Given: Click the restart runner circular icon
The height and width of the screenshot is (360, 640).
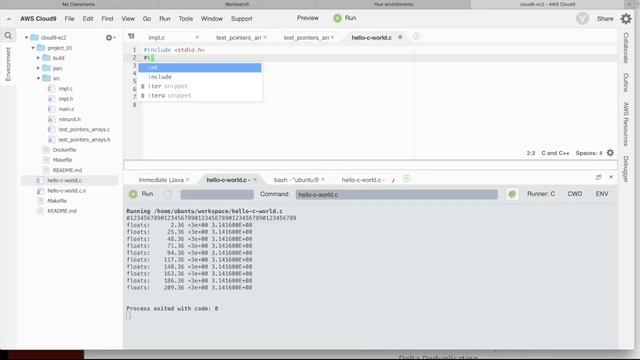Looking at the screenshot, I should (168, 194).
